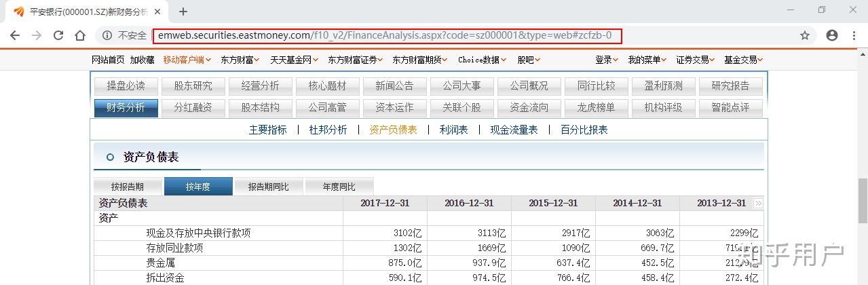This screenshot has height=285, width=868.
Task: Click the browser back arrow
Action: (15, 35)
